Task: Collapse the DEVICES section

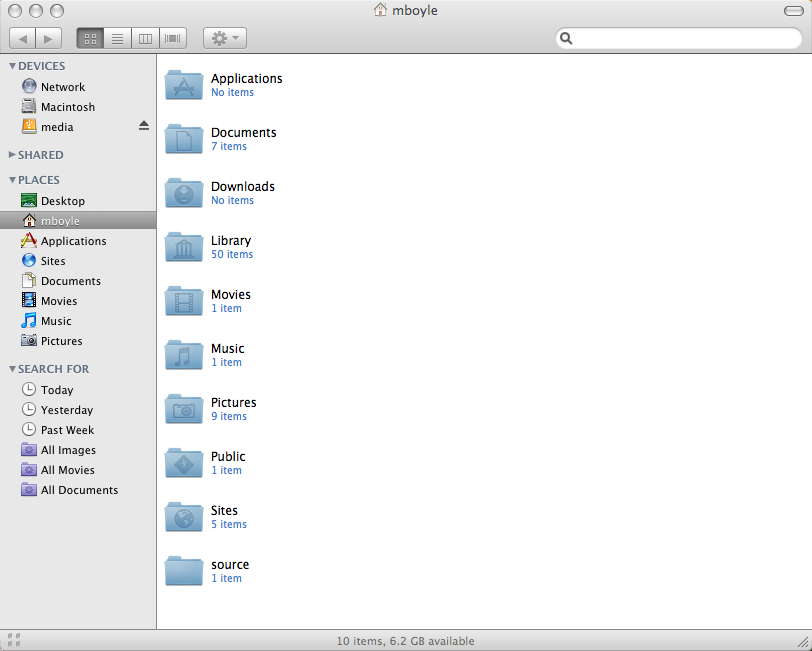Action: click(12, 66)
